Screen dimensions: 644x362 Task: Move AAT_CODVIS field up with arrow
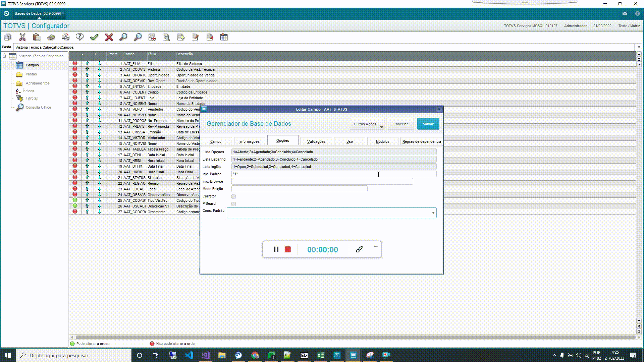click(87, 69)
